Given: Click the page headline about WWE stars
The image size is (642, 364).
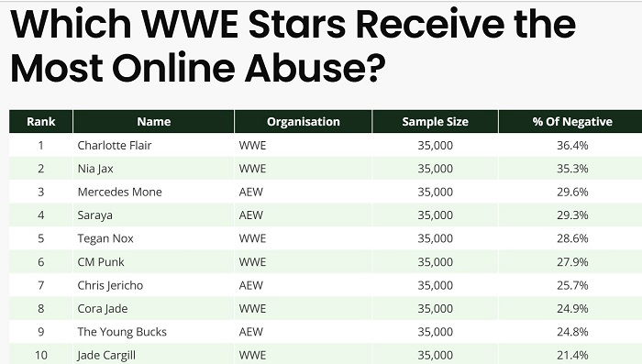Looking at the screenshot, I should (x=293, y=46).
